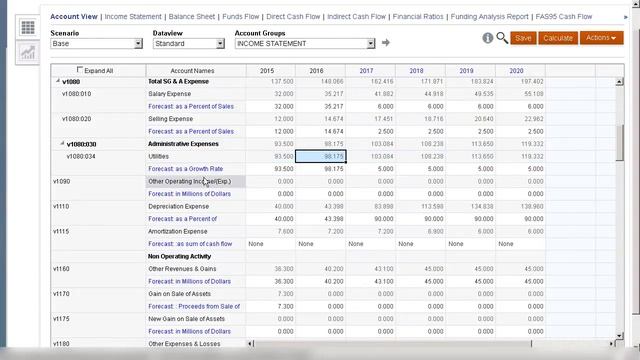
Task: Open Forecast as a Percent of link under Depreciation
Action: click(x=182, y=219)
